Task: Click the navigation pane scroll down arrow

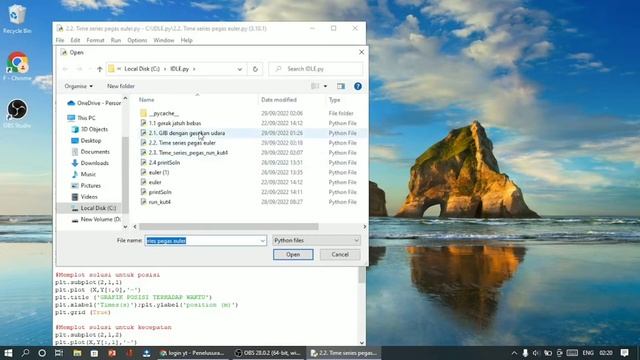Action: 125,227
